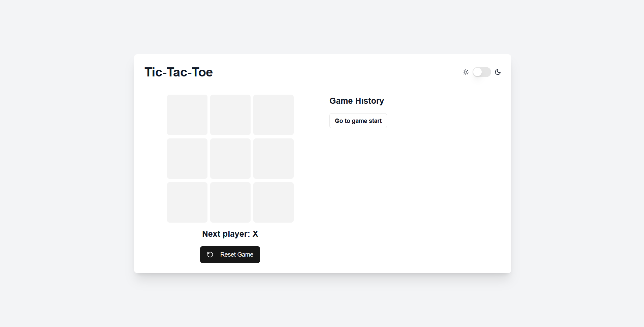The image size is (644, 327).
Task: Click the reset arrow icon on Reset Game
Action: 210,255
